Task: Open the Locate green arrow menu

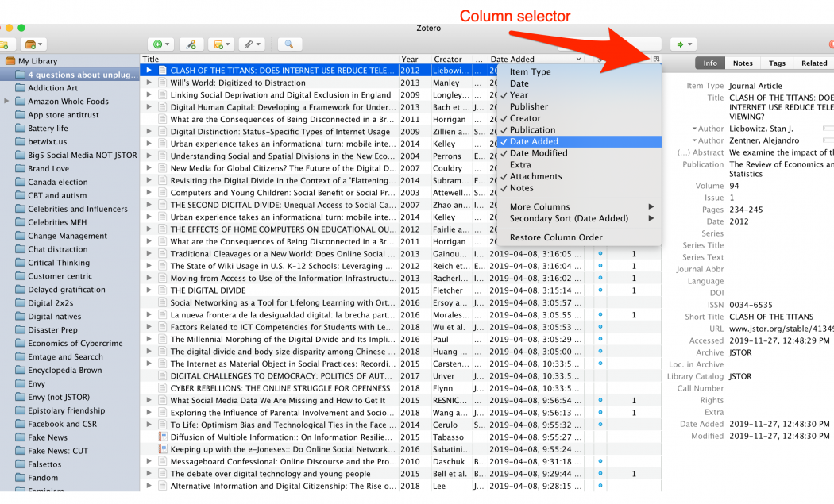Action: (683, 44)
